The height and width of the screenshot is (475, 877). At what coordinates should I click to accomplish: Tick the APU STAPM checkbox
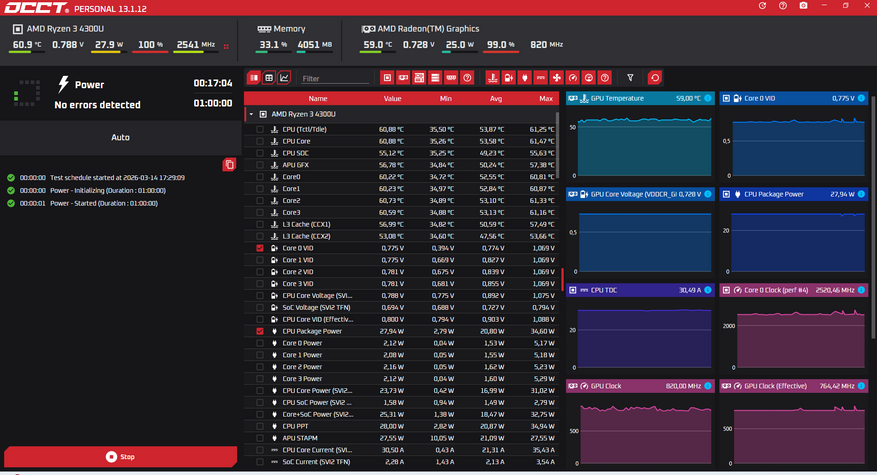(260, 438)
